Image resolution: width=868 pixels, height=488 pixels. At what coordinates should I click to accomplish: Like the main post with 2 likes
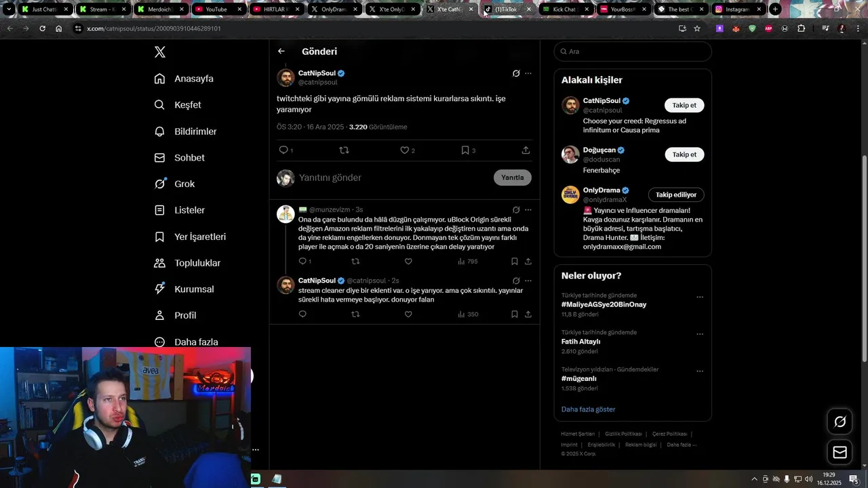pyautogui.click(x=404, y=150)
